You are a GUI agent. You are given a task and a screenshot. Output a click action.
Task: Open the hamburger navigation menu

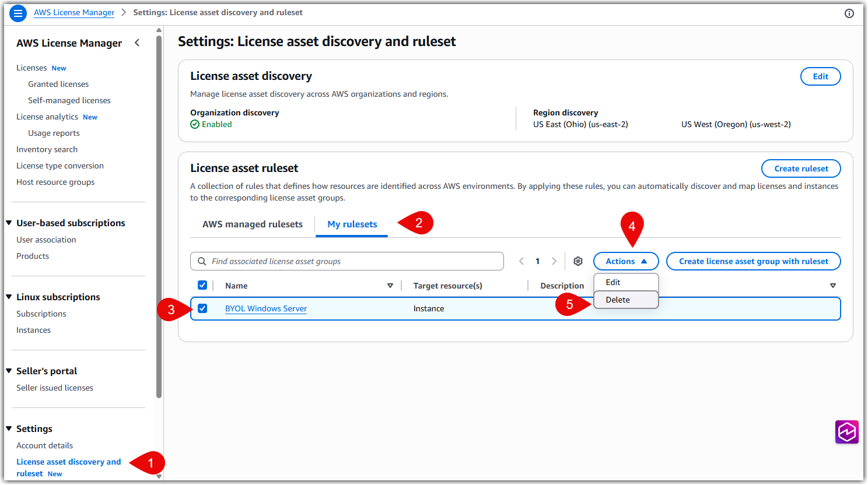(x=18, y=12)
